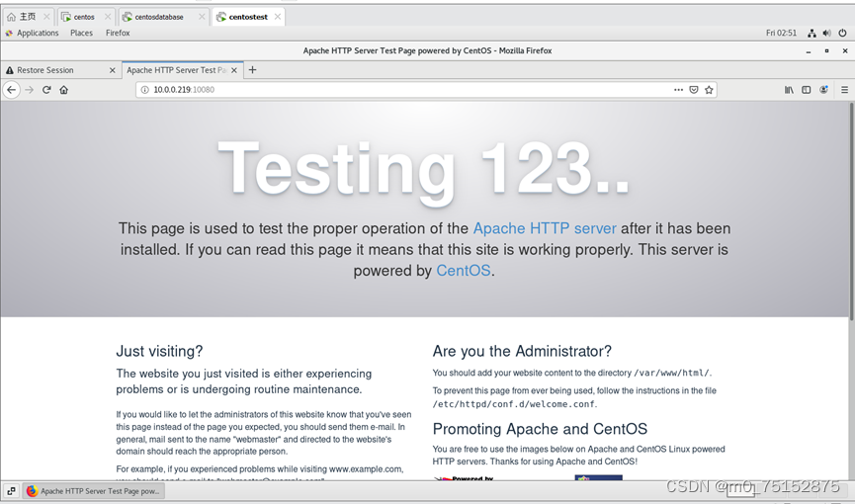Click the Just visiting? heading
This screenshot has width=855, height=504.
(x=159, y=351)
